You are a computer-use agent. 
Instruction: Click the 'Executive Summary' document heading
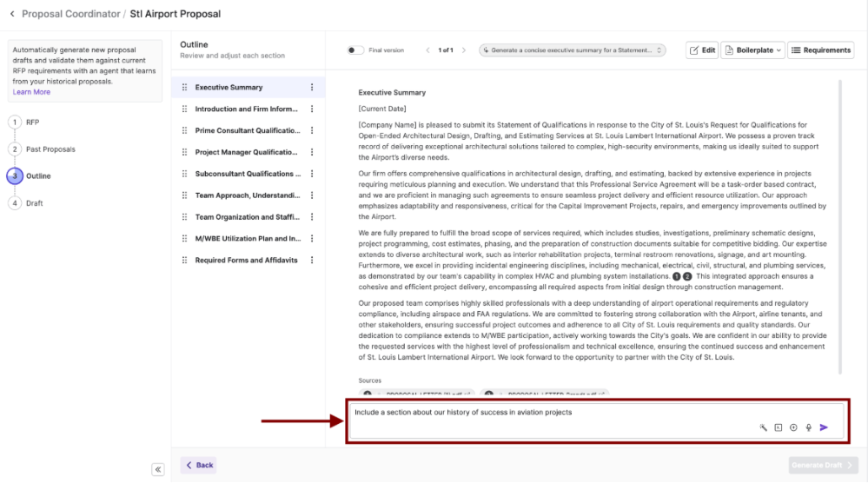click(392, 92)
